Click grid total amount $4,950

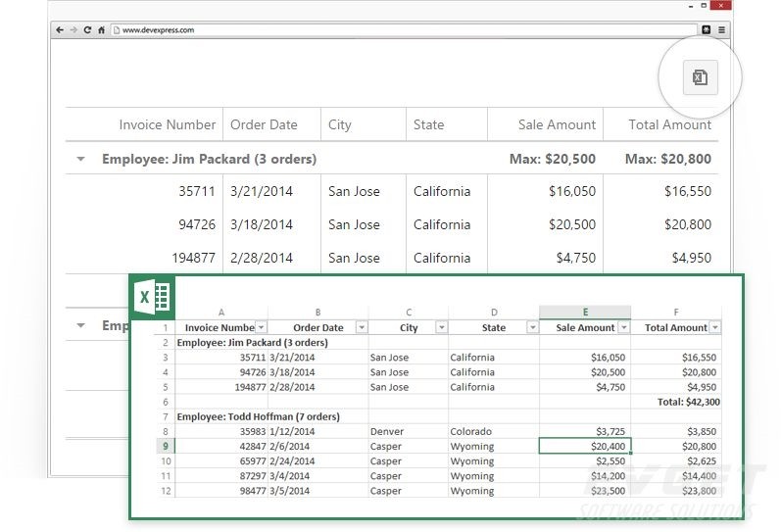[692, 258]
